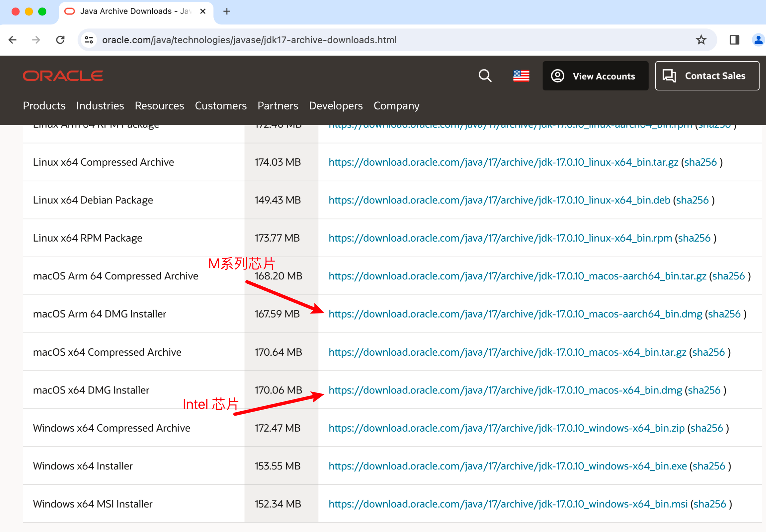Click the address bar URL
The image size is (766, 532).
[249, 40]
